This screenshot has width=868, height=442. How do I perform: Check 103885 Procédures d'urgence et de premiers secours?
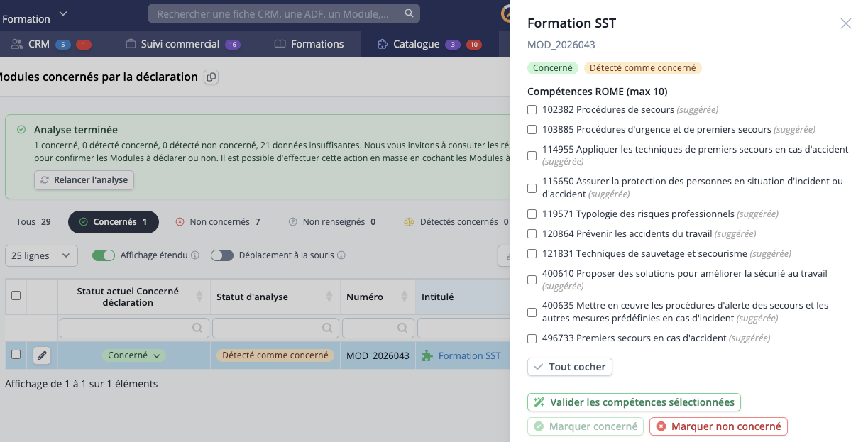tap(532, 129)
